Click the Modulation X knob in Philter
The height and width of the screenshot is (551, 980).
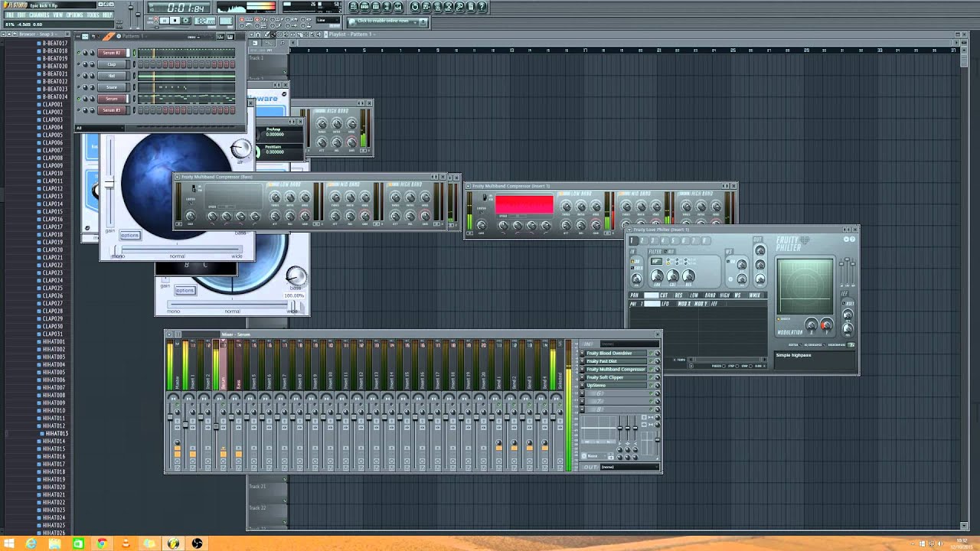(x=812, y=326)
